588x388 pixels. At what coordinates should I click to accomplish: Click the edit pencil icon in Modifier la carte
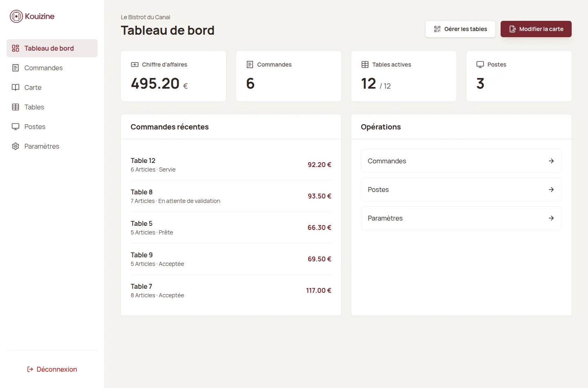512,29
